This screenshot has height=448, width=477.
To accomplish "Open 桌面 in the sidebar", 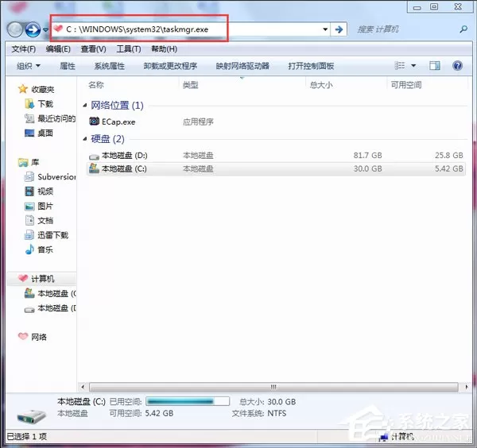I will pos(39,133).
